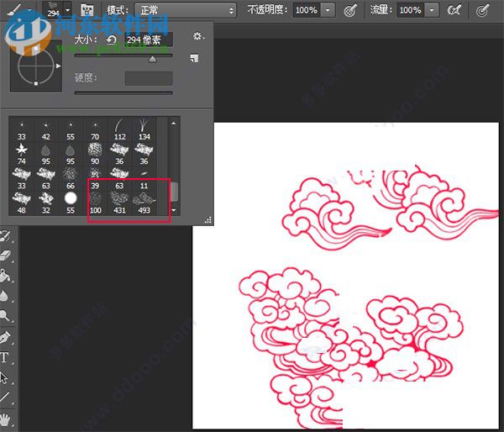Screen dimensions: 504x432
Task: Select the grass blade brush 112
Action: tap(119, 129)
